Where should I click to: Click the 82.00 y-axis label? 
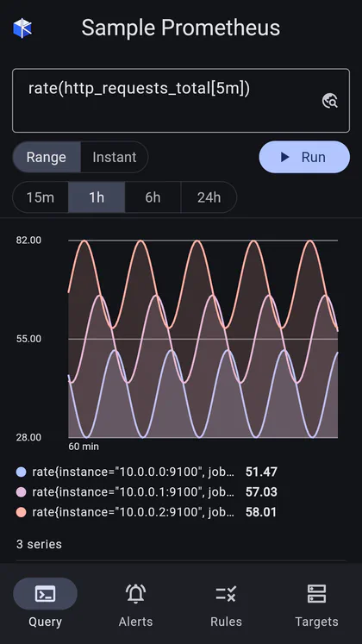(28, 241)
